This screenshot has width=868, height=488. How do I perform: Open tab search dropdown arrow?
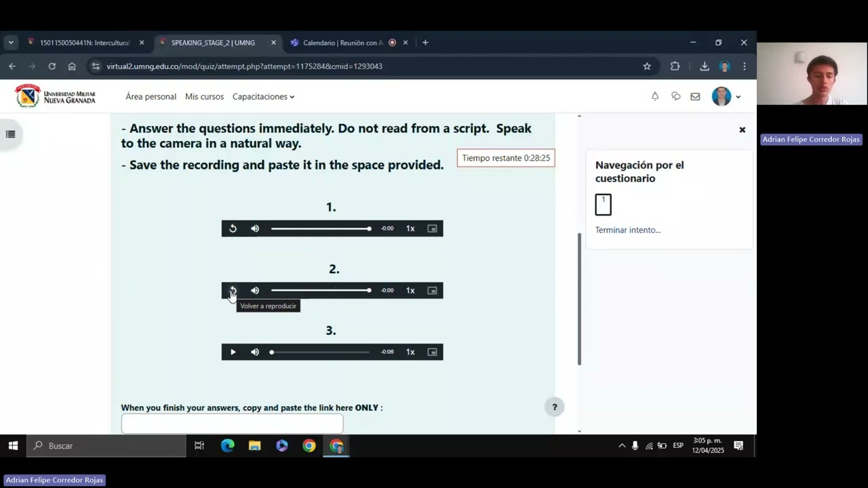pos(11,43)
